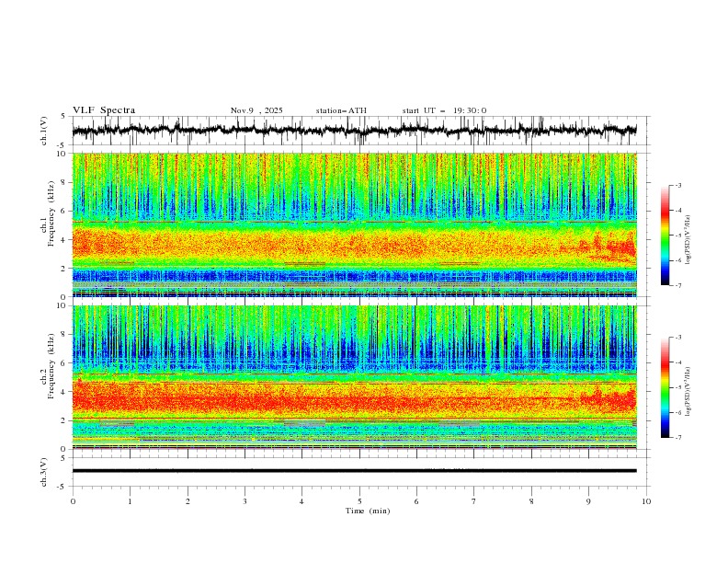The height and width of the screenshot is (563, 728).
Task: Click the ch.1 colorbar "log(PSD)(V²/Hz)" label
Action: pyautogui.click(x=688, y=240)
